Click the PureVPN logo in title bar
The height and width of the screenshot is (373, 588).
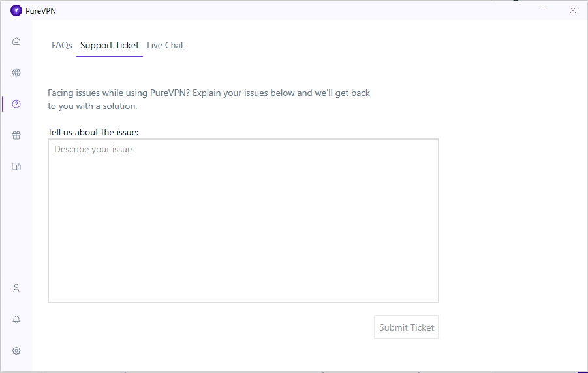coord(16,10)
